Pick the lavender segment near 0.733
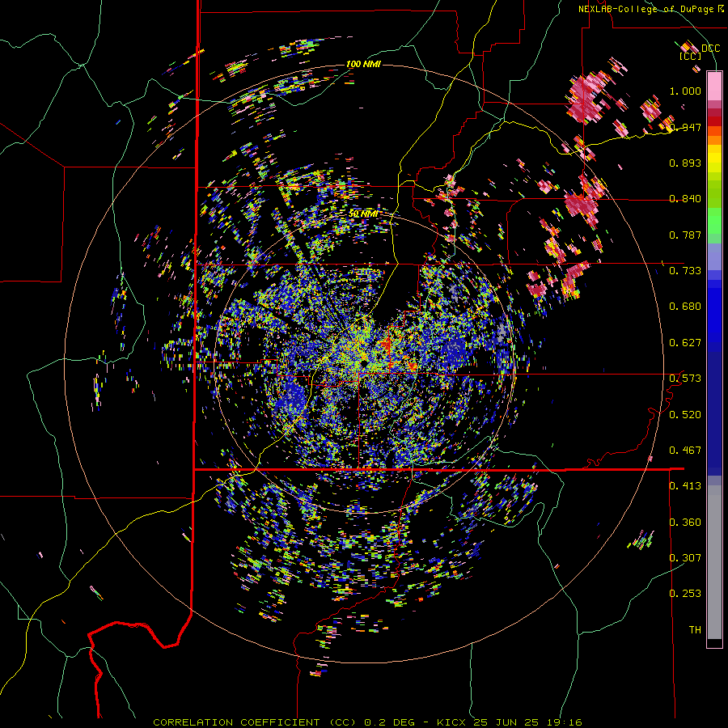Screen dimensions: 728x728 (714, 257)
